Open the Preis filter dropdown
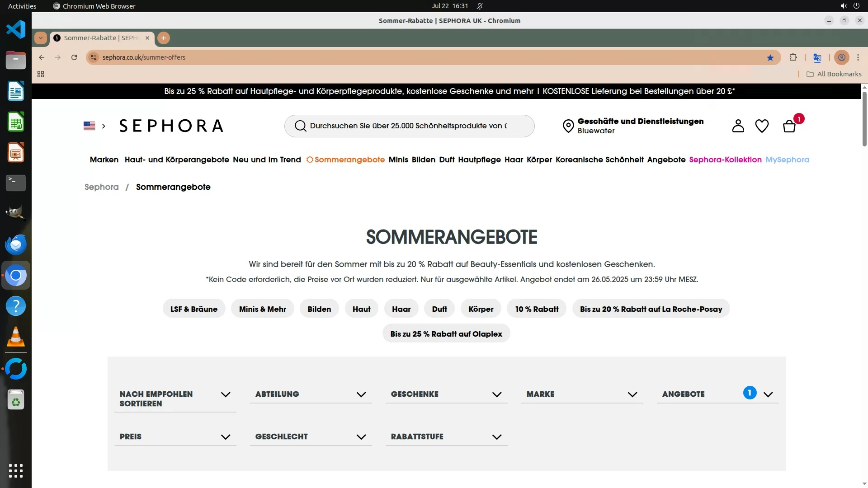 point(225,436)
